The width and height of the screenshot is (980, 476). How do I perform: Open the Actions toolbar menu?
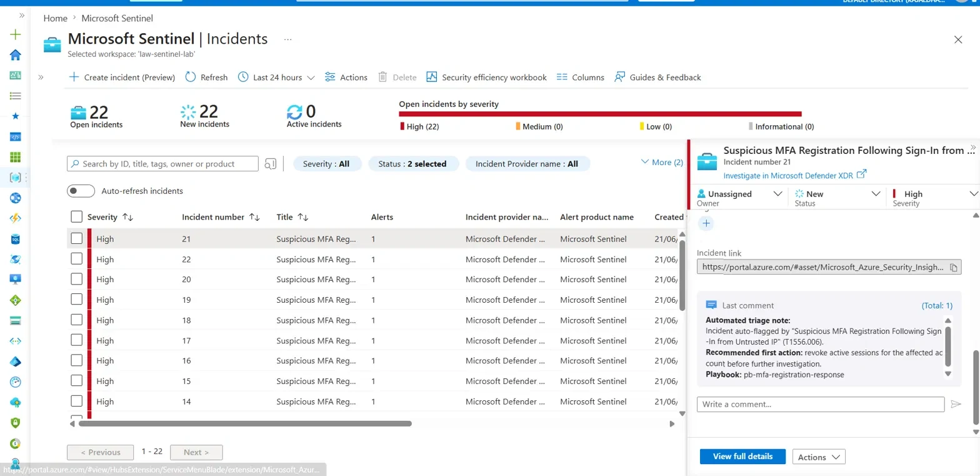pyautogui.click(x=346, y=78)
